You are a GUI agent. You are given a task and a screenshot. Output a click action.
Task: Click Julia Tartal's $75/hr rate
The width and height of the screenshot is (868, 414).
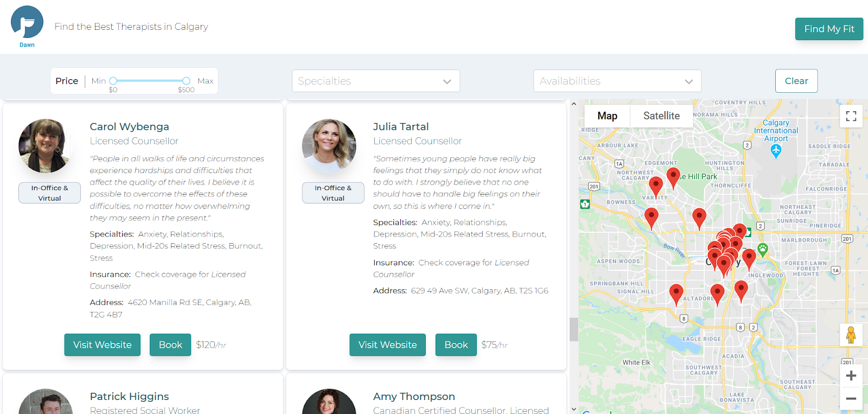click(494, 345)
